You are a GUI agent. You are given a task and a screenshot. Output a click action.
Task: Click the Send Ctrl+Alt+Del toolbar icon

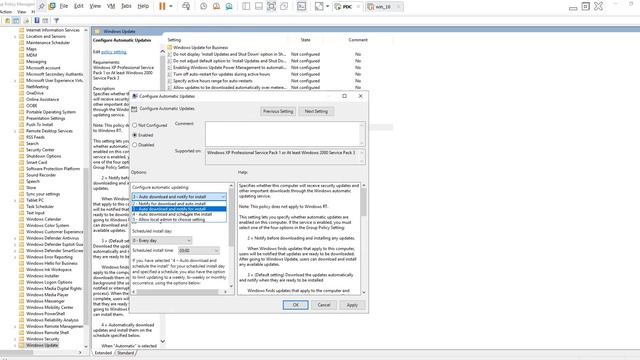(186, 6)
